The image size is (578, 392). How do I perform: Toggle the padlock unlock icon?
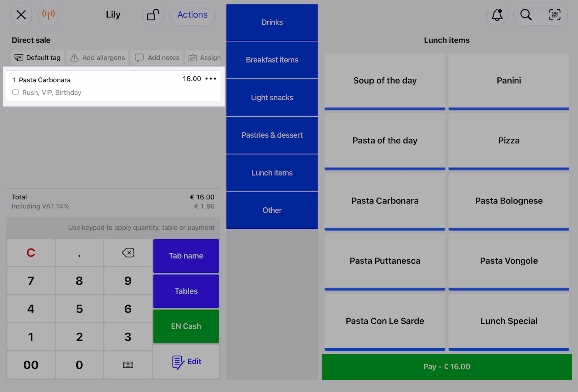click(153, 15)
